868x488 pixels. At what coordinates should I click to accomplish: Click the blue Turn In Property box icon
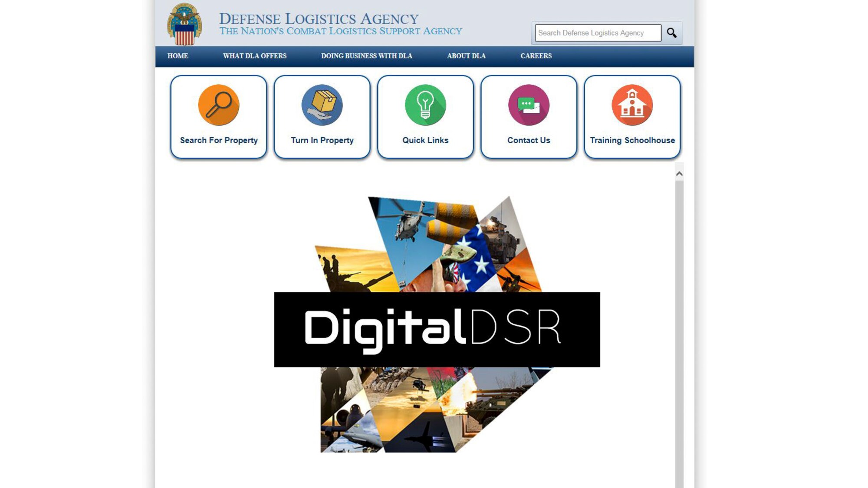point(322,105)
